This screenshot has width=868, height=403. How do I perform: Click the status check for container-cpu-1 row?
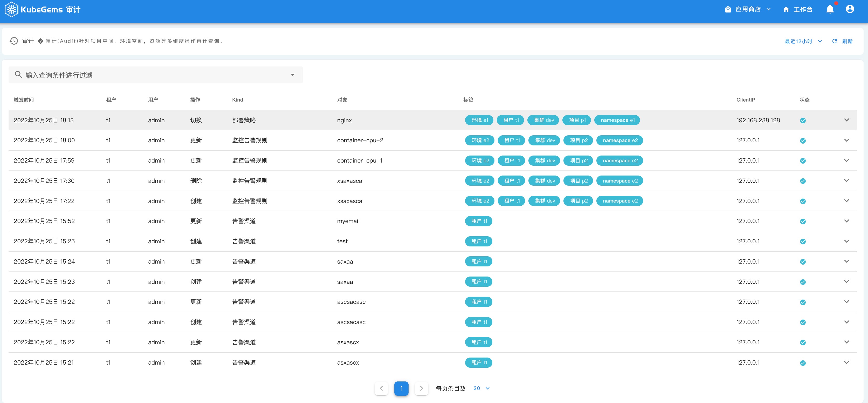point(803,161)
